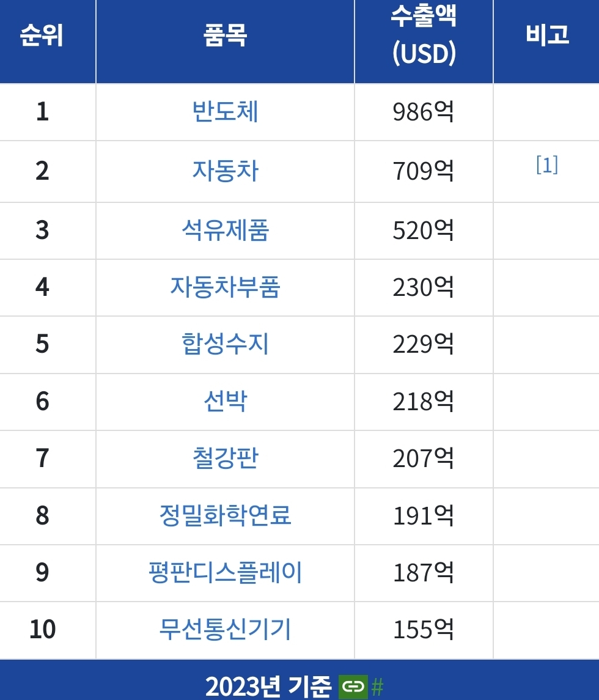599x700 pixels.
Task: Click the 품목 column header
Action: [225, 37]
